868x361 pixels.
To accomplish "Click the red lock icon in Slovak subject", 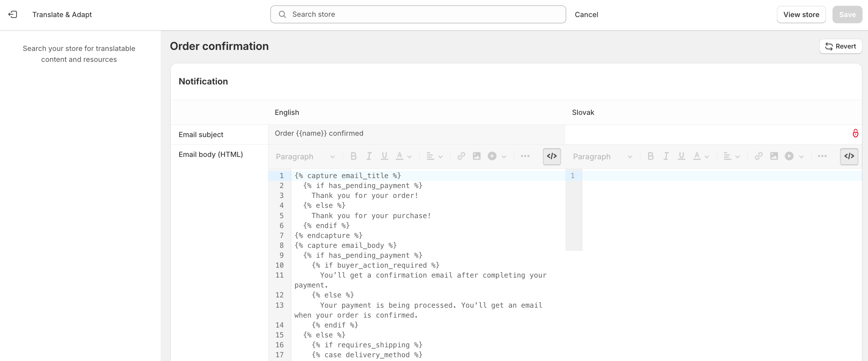I will pos(855,133).
